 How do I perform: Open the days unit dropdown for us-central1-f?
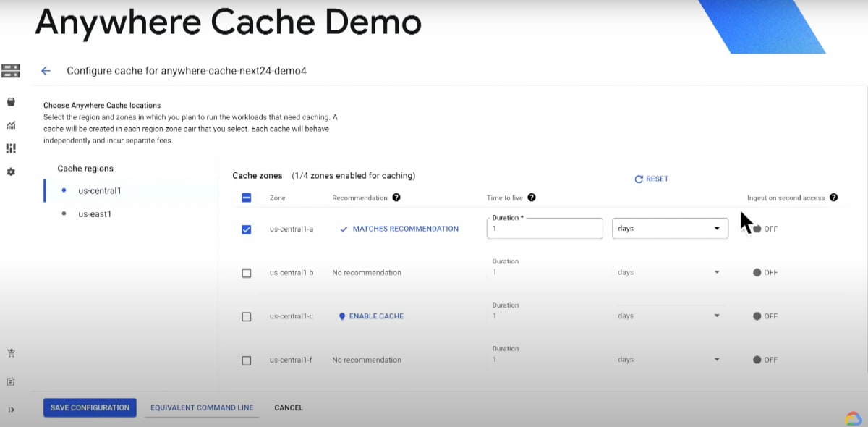670,359
